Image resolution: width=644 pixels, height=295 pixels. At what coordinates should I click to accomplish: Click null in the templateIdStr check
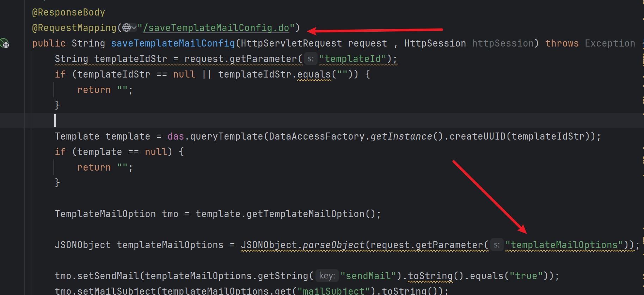pyautogui.click(x=184, y=74)
